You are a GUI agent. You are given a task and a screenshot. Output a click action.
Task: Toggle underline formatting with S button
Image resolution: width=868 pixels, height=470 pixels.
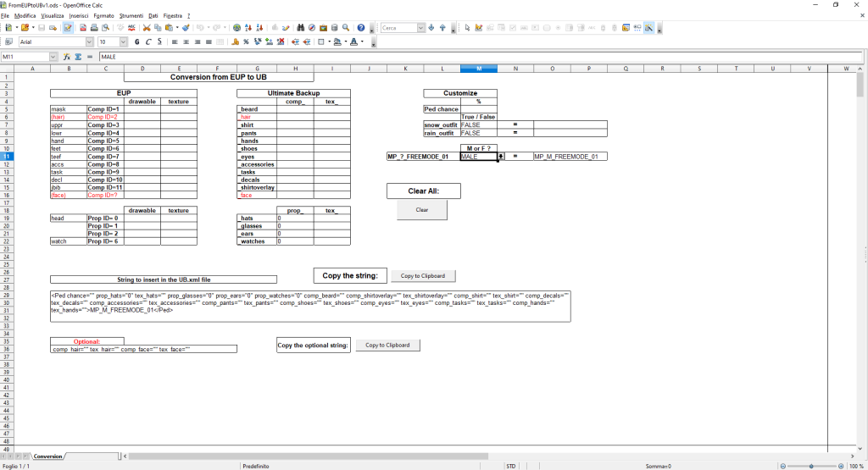pos(159,41)
